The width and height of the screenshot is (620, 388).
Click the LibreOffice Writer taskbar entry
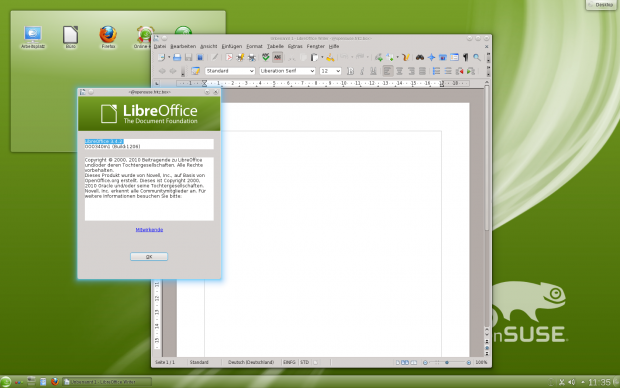coord(107,382)
